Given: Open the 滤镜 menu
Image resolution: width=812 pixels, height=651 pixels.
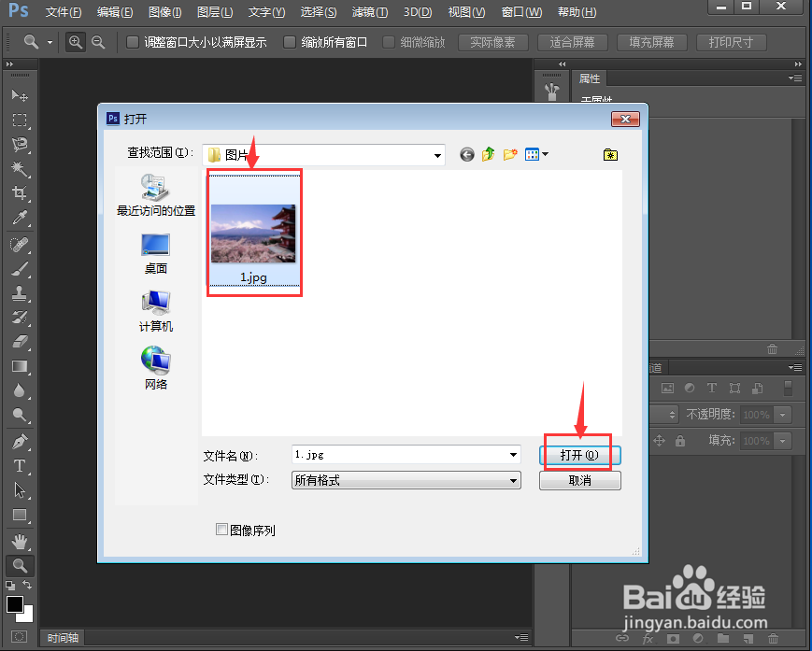Looking at the screenshot, I should (369, 12).
